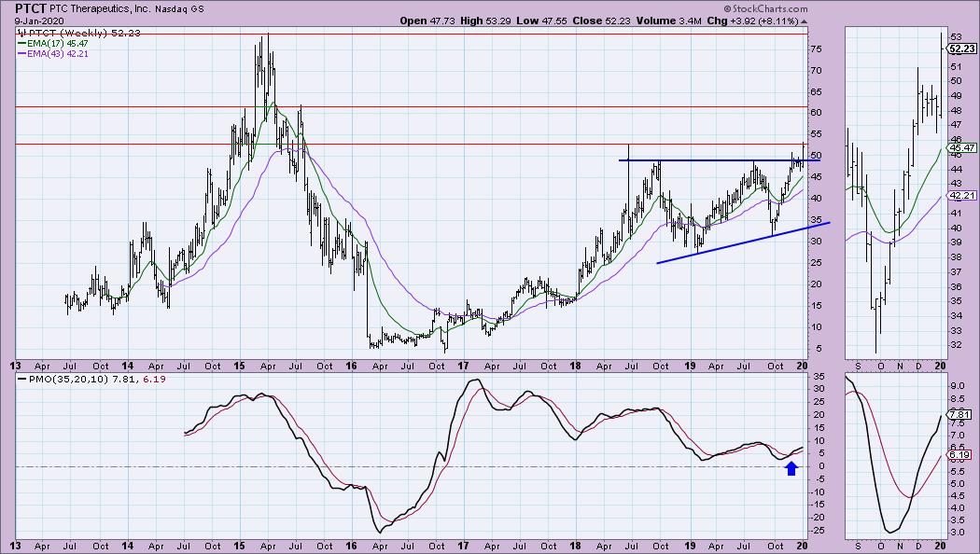The image size is (980, 554).
Task: Click the boxed 6.19 PMO signal tag
Action: click(x=960, y=455)
